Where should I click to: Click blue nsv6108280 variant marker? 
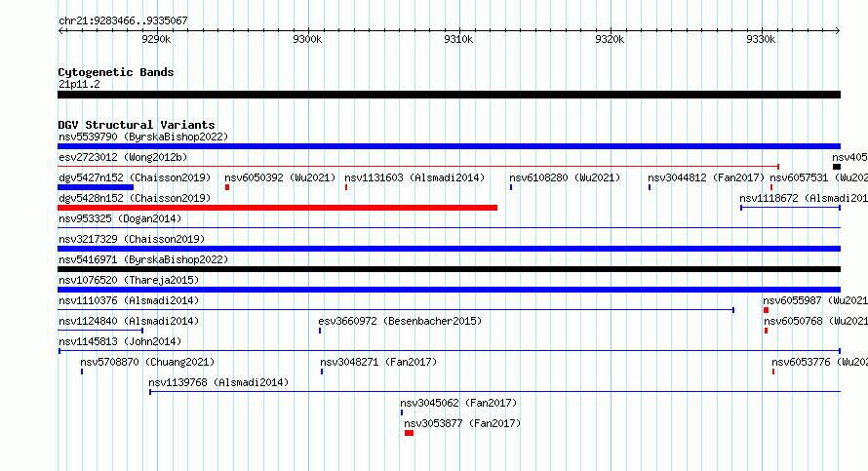511,187
